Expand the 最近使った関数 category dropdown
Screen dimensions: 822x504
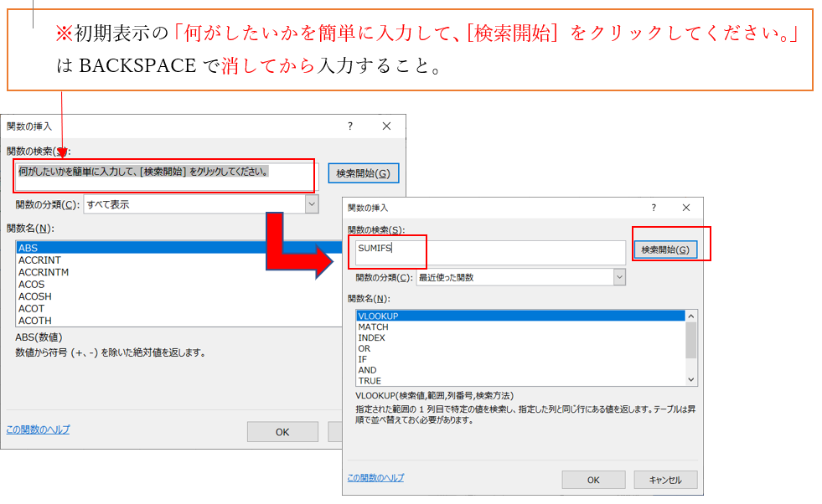[x=619, y=277]
